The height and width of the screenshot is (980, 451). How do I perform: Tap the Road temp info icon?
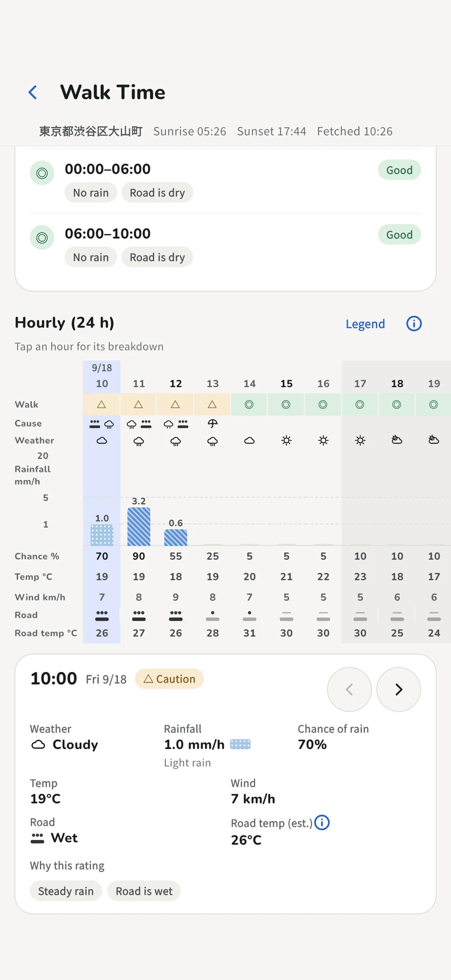(x=322, y=823)
